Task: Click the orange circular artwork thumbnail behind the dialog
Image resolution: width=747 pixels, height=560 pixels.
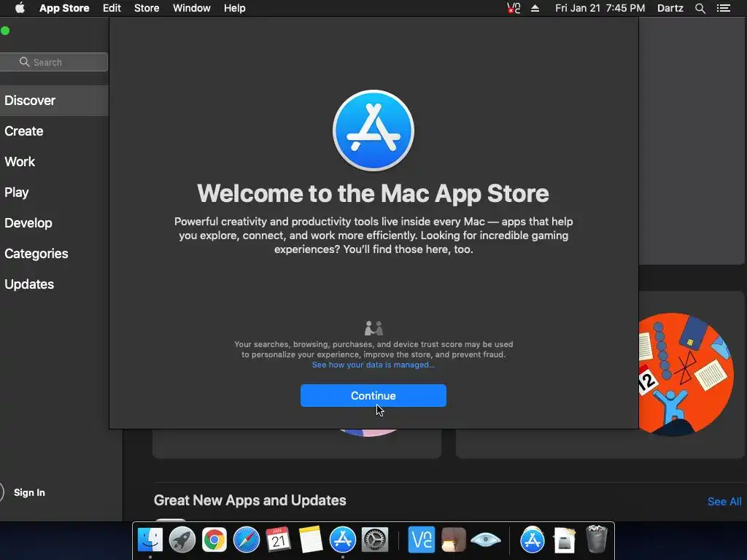Action: [x=686, y=374]
